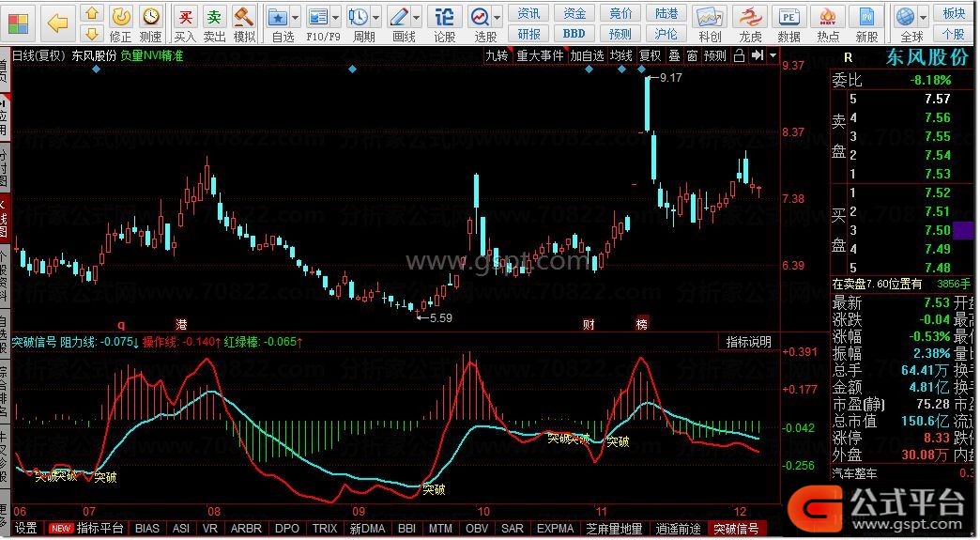
Task: Expand the 全球 globe dropdown arrow
Action: click(923, 17)
